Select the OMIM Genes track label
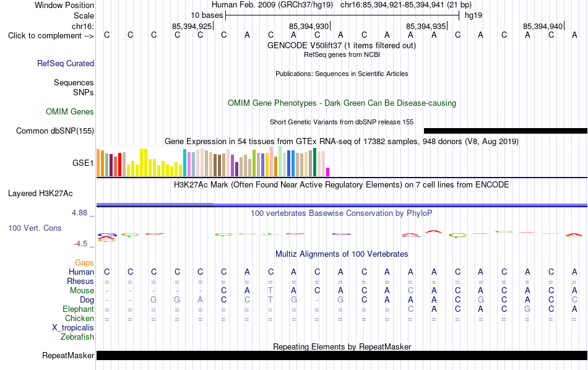This screenshot has width=588, height=370. tap(70, 112)
